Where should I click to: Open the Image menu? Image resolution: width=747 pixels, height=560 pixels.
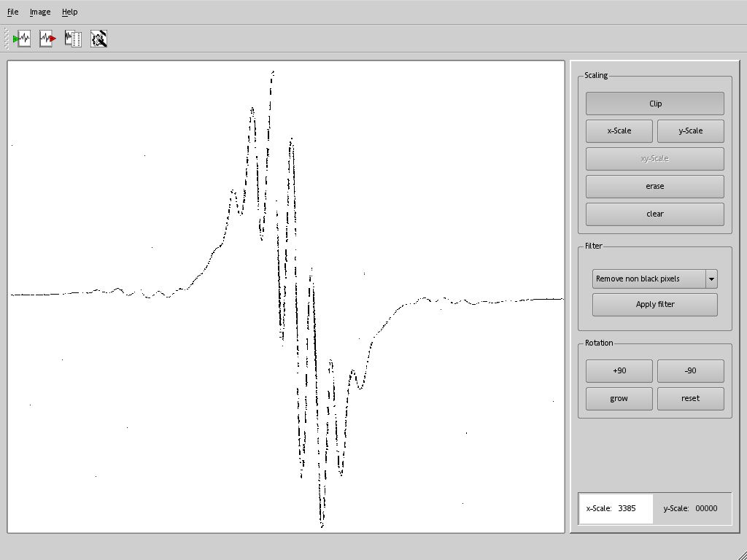pyautogui.click(x=40, y=12)
